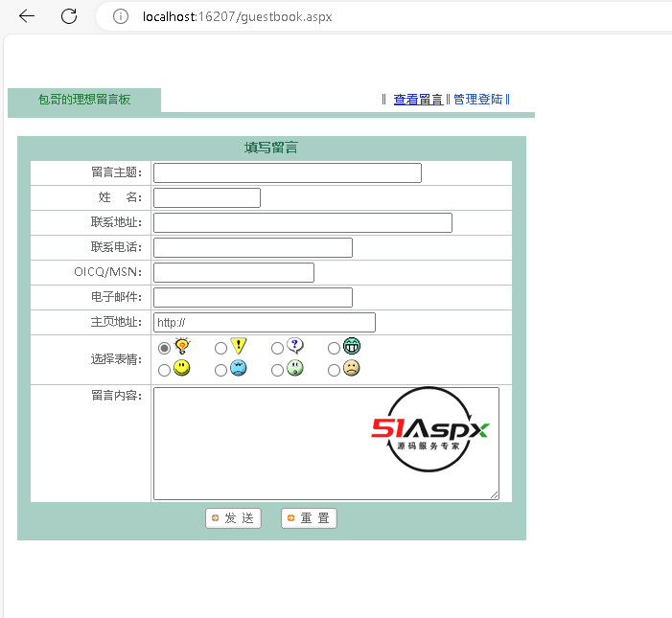Viewport: 672px width, 618px height.
Task: Select the radio button beside green surprised face
Action: tap(278, 370)
